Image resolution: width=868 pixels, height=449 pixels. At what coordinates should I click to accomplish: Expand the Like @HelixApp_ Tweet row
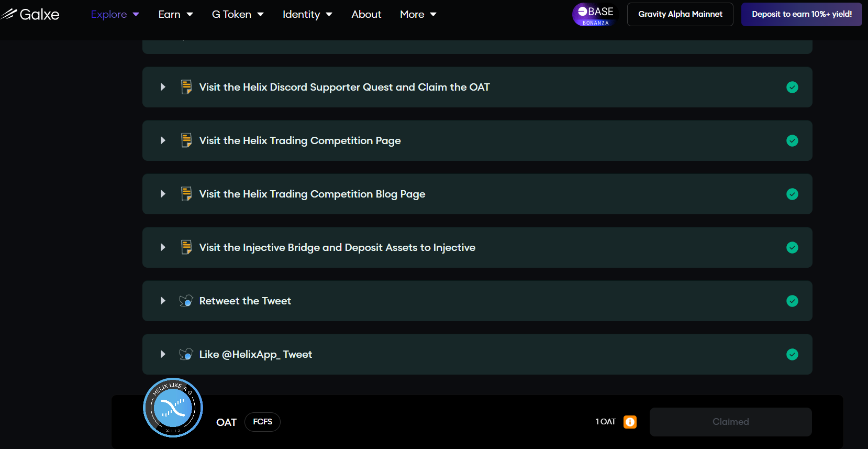(x=163, y=354)
